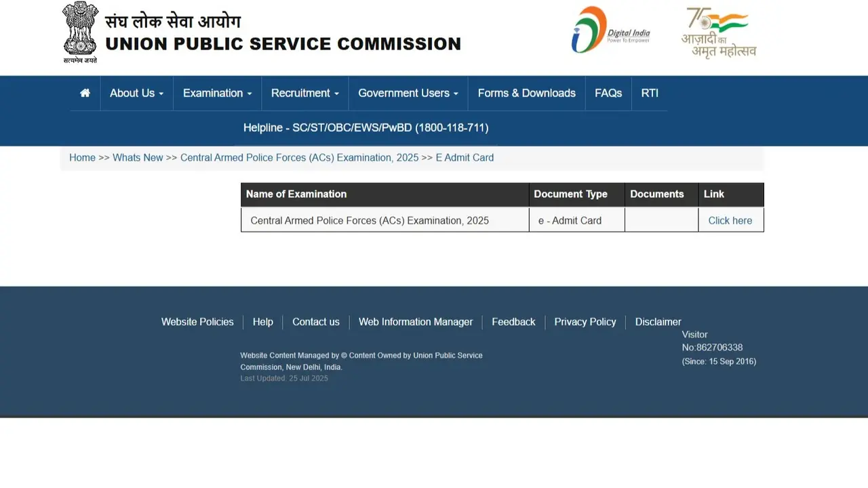
Task: Expand the About Us dropdown menu
Action: tap(136, 93)
